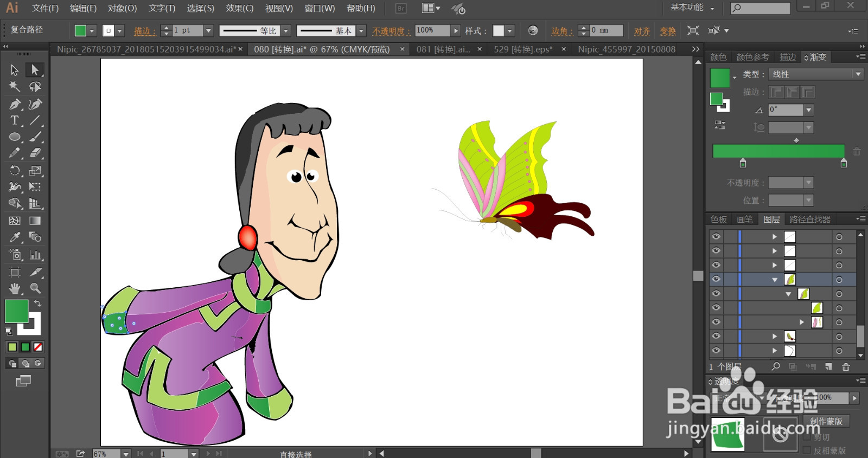Open the 效果(C) menu
The height and width of the screenshot is (458, 868).
click(240, 8)
